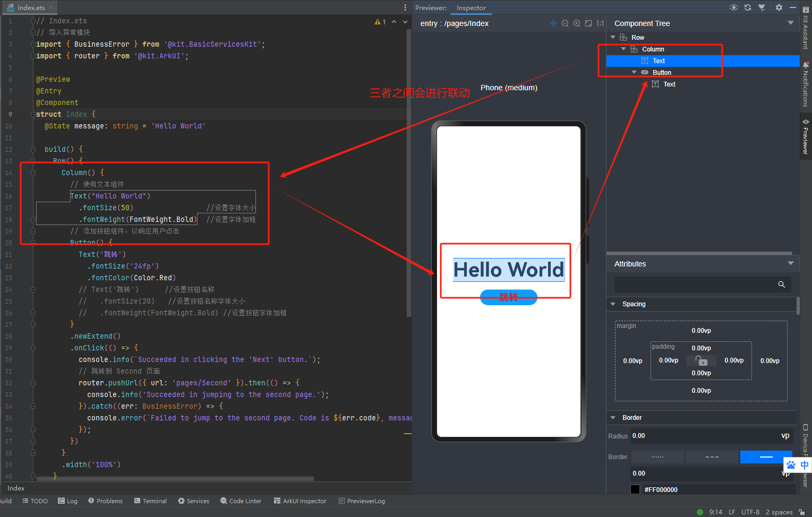Click the attributes search field

[x=703, y=284]
